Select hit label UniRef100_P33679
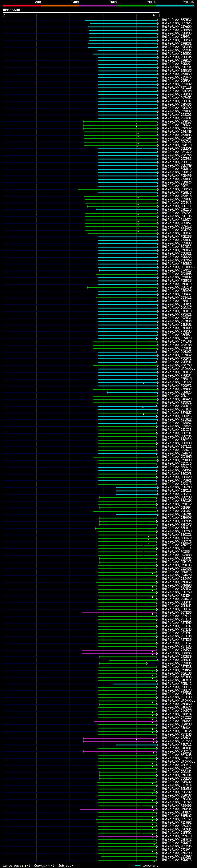 tap(177, 450)
